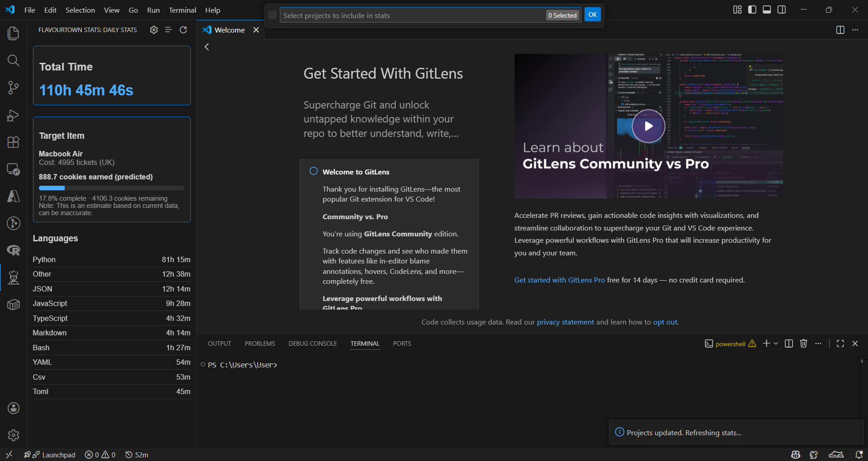The height and width of the screenshot is (461, 868).
Task: Kill the terminal with trash icon
Action: (803, 343)
